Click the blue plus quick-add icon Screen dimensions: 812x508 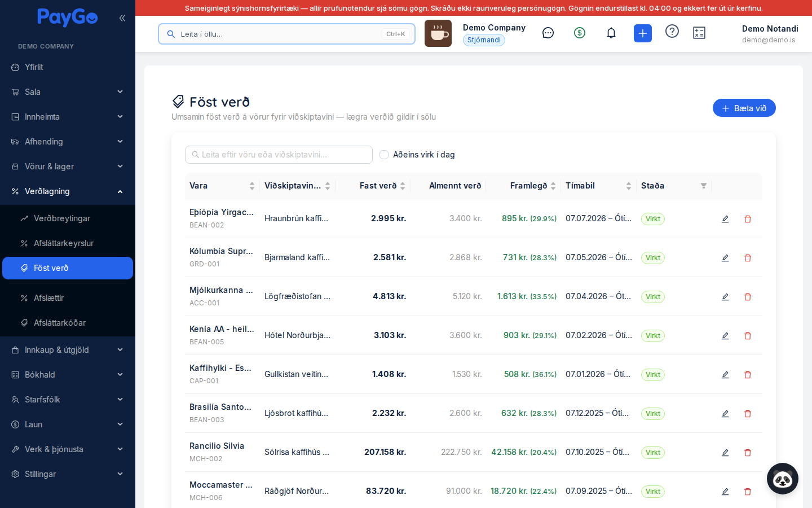pyautogui.click(x=643, y=33)
